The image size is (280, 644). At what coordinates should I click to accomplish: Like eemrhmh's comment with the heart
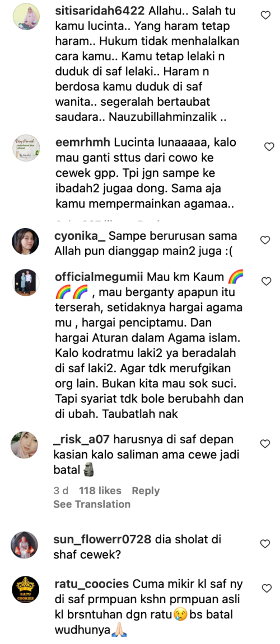(269, 146)
